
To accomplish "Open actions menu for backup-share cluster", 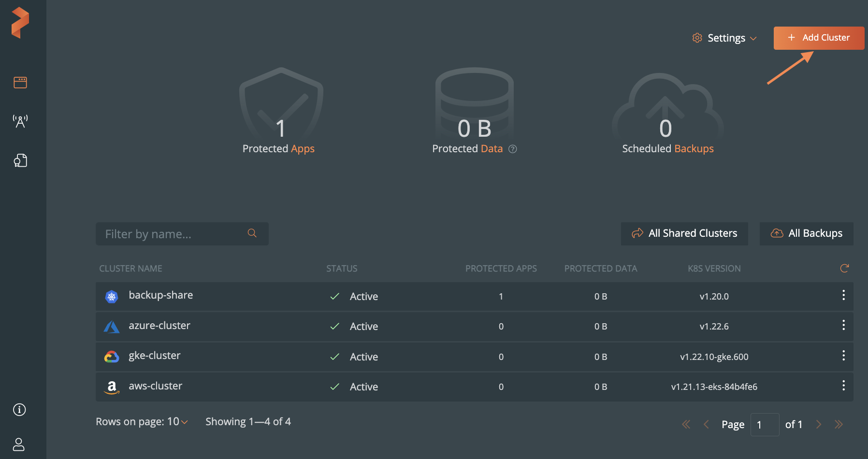I will (843, 295).
